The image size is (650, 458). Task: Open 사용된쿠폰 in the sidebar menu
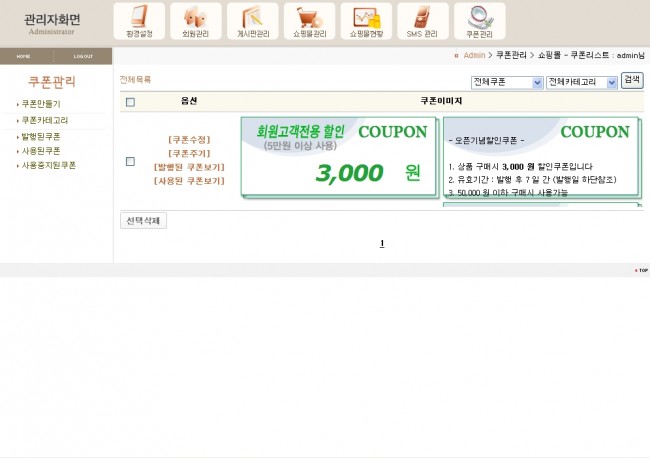click(41, 151)
